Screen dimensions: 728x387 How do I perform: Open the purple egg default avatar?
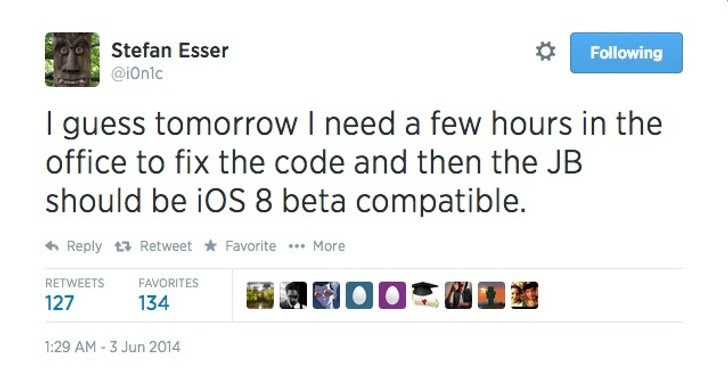[392, 295]
